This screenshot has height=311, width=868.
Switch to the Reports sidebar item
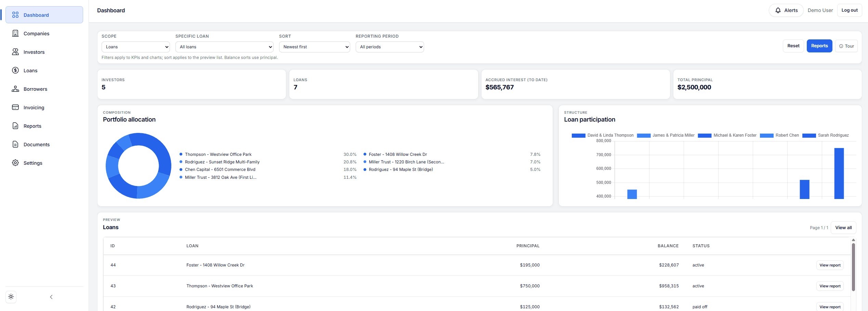point(32,126)
